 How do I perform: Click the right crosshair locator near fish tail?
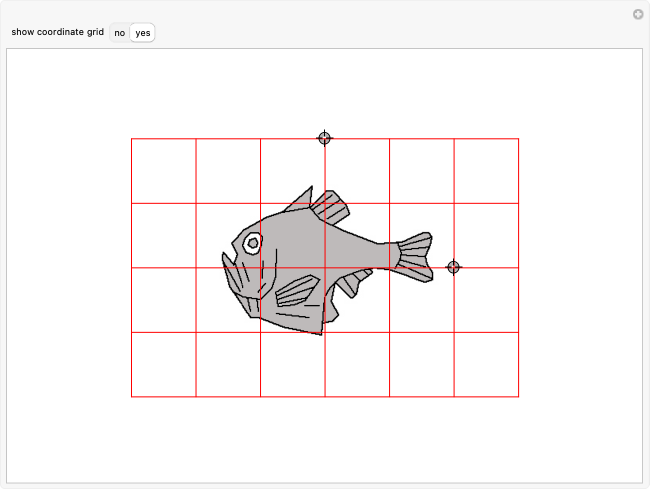point(453,267)
